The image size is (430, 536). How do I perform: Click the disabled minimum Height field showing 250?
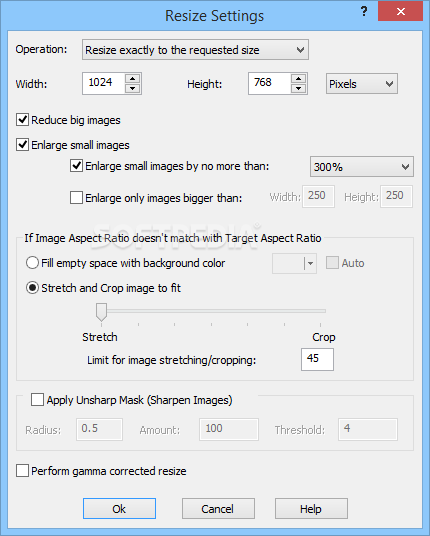point(397,196)
